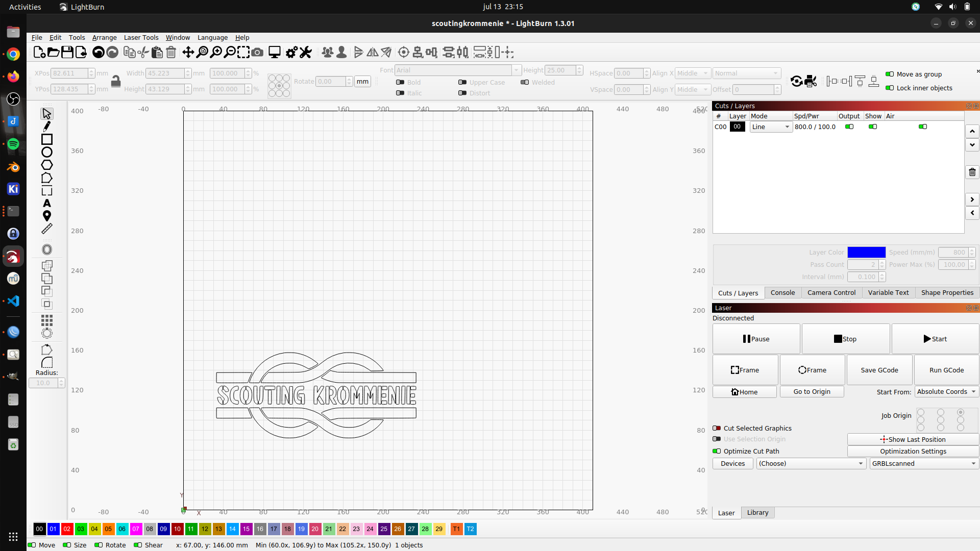This screenshot has width=980, height=551.
Task: Open the Align Y Middle dropdown
Action: [693, 89]
